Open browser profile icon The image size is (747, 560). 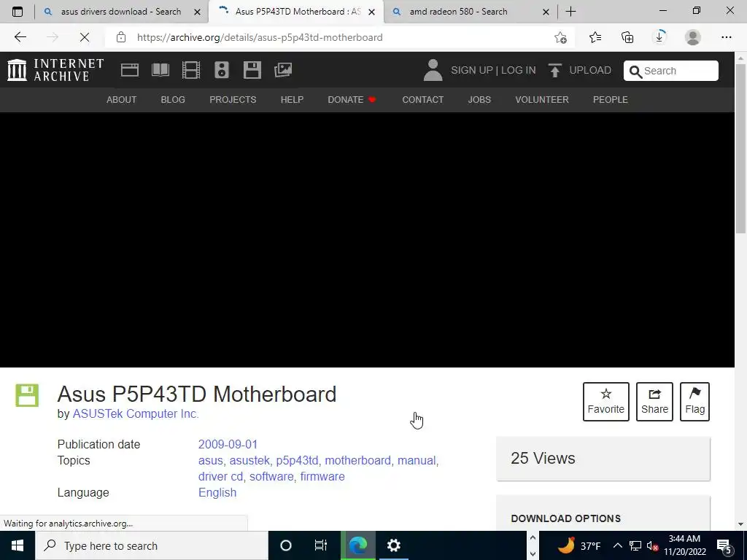693,37
